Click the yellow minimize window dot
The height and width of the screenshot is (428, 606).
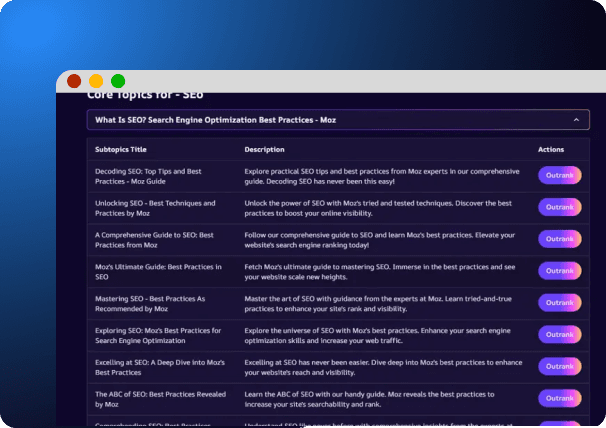(96, 81)
